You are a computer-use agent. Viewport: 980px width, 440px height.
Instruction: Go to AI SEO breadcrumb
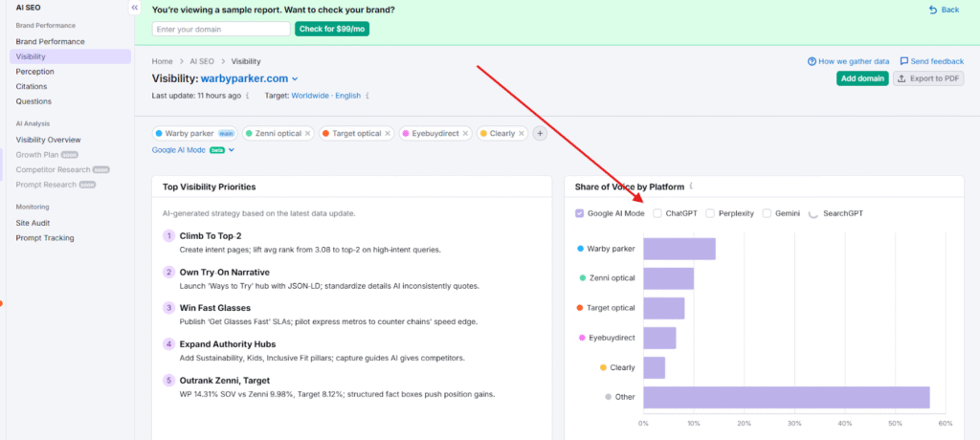202,61
